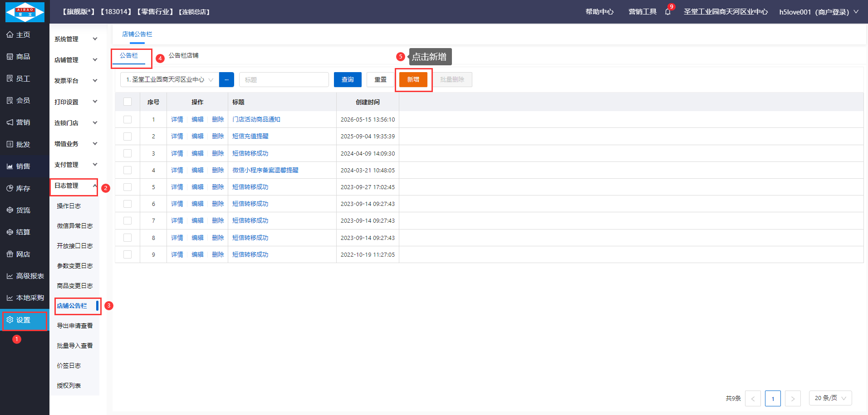Go to the 营销 marketing sidebar icon
The height and width of the screenshot is (415, 868).
[10, 122]
